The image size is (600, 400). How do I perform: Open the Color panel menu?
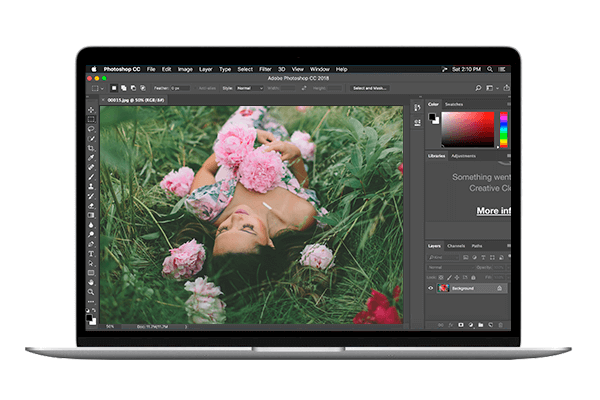coord(509,104)
